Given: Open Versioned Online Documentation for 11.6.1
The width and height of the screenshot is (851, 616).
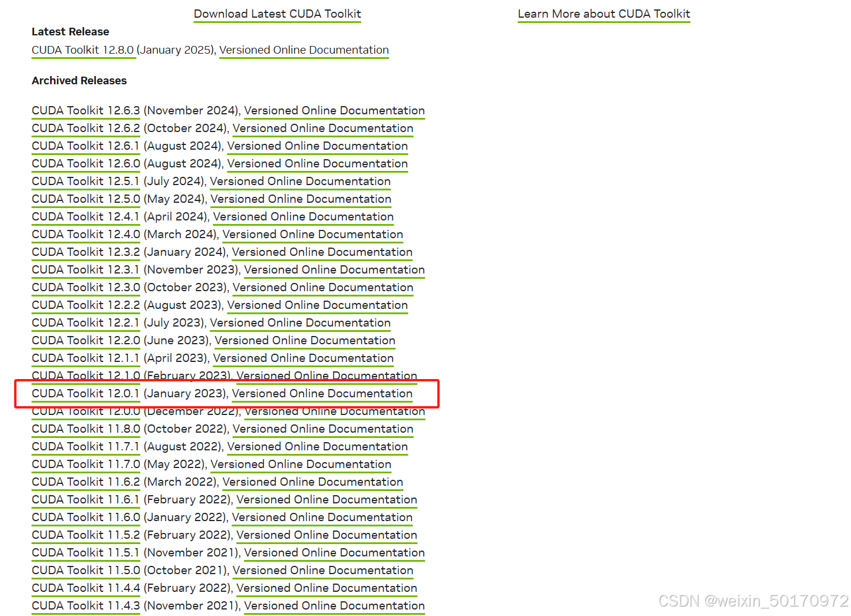Looking at the screenshot, I should click(x=327, y=499).
